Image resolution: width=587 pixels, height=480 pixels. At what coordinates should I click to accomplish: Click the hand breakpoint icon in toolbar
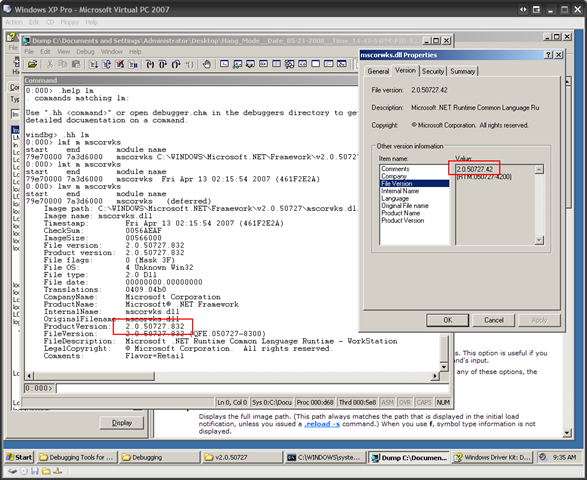click(x=207, y=64)
